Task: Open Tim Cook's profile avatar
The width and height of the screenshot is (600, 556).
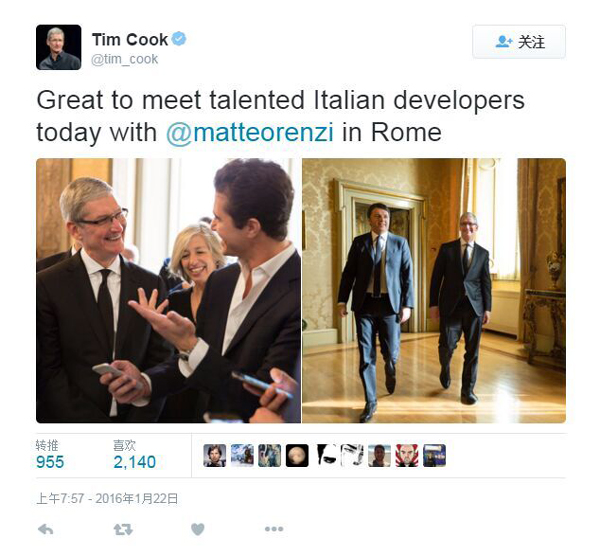Action: (59, 47)
